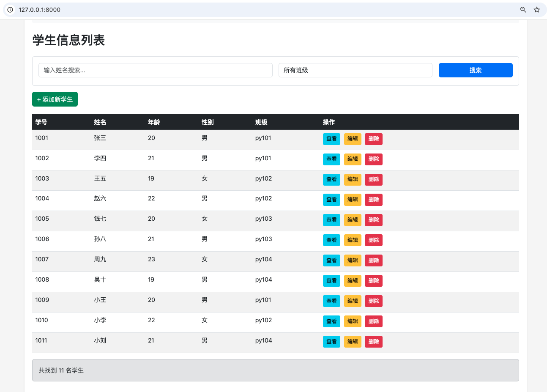View student 1008 吴十
547x392 pixels.
pos(331,281)
